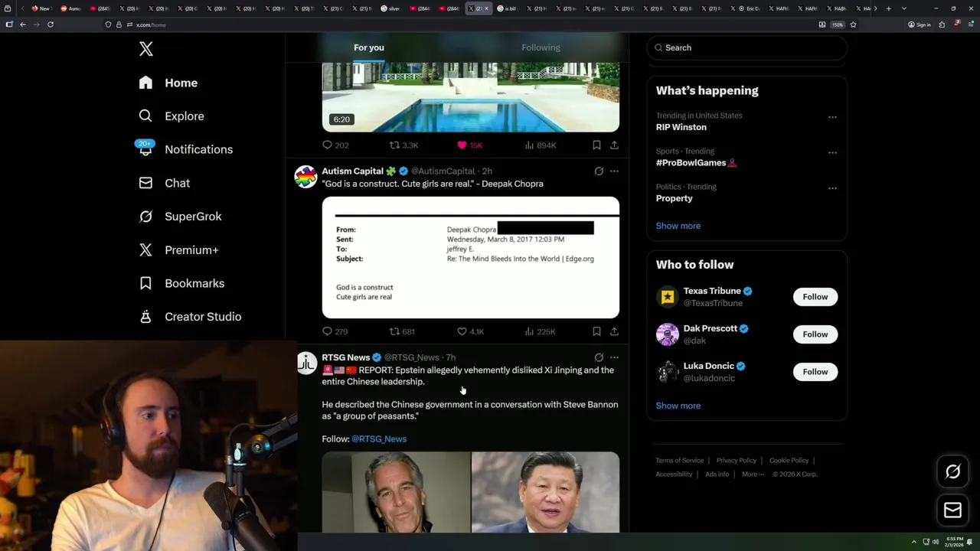Screen dimensions: 980x551
Task: Open Privacy Policy link
Action: [x=737, y=461]
